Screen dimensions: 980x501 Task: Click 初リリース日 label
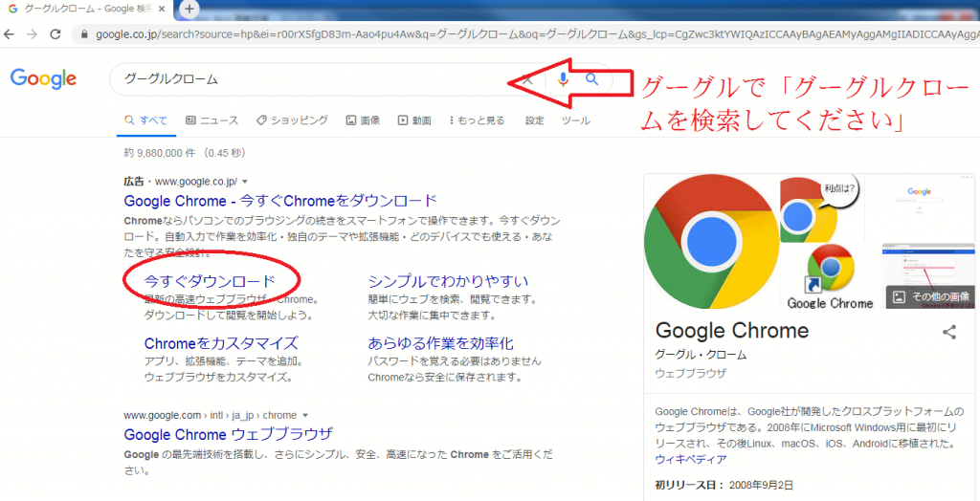tap(689, 485)
